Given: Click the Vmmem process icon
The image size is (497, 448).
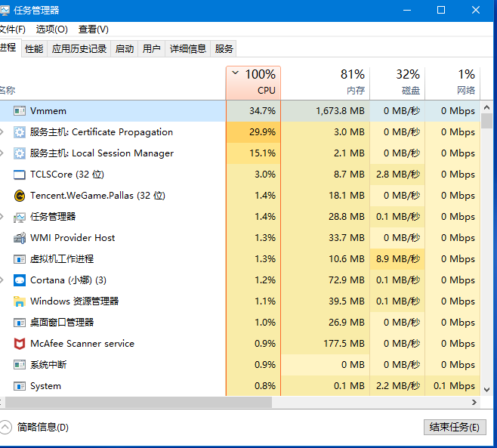Looking at the screenshot, I should click(20, 111).
